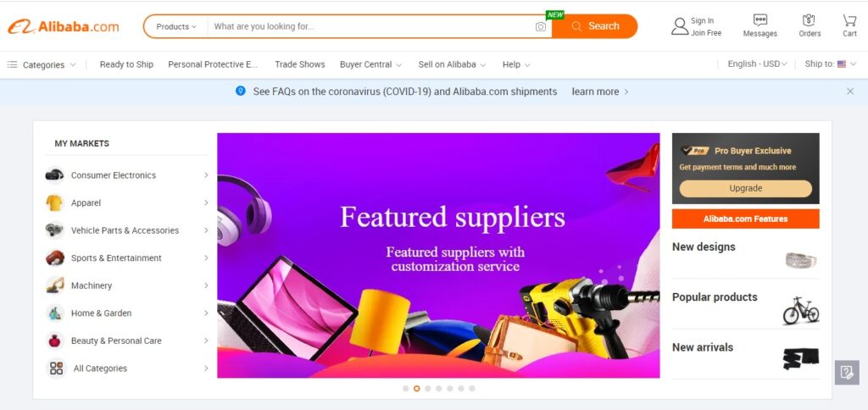Click the camera image search icon
The image size is (868, 410).
pyautogui.click(x=540, y=26)
